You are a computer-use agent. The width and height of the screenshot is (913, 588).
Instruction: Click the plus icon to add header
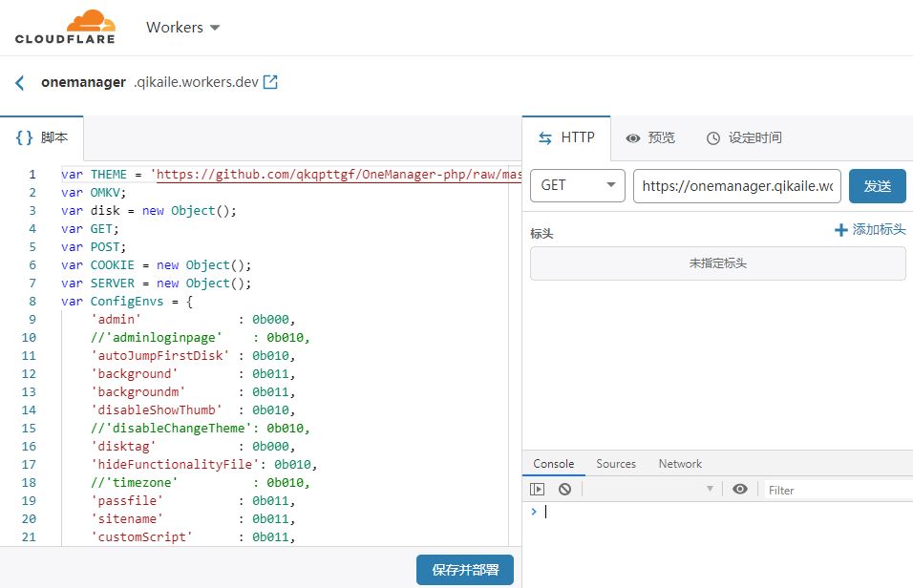click(840, 230)
